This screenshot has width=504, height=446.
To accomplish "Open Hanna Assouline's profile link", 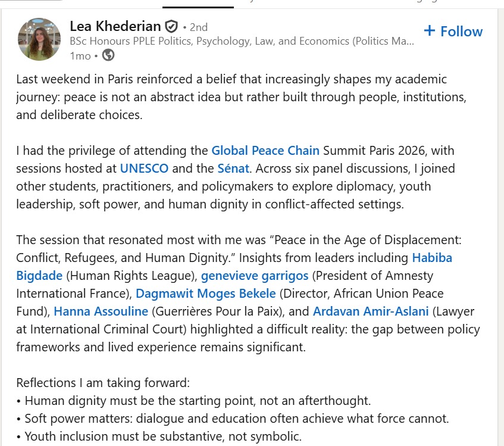I will pyautogui.click(x=100, y=311).
